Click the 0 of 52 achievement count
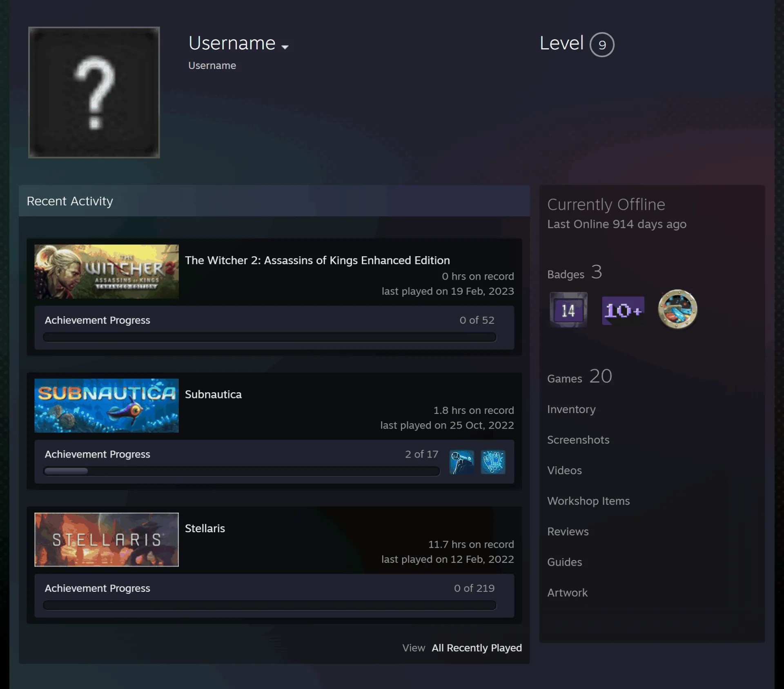 pyautogui.click(x=477, y=320)
